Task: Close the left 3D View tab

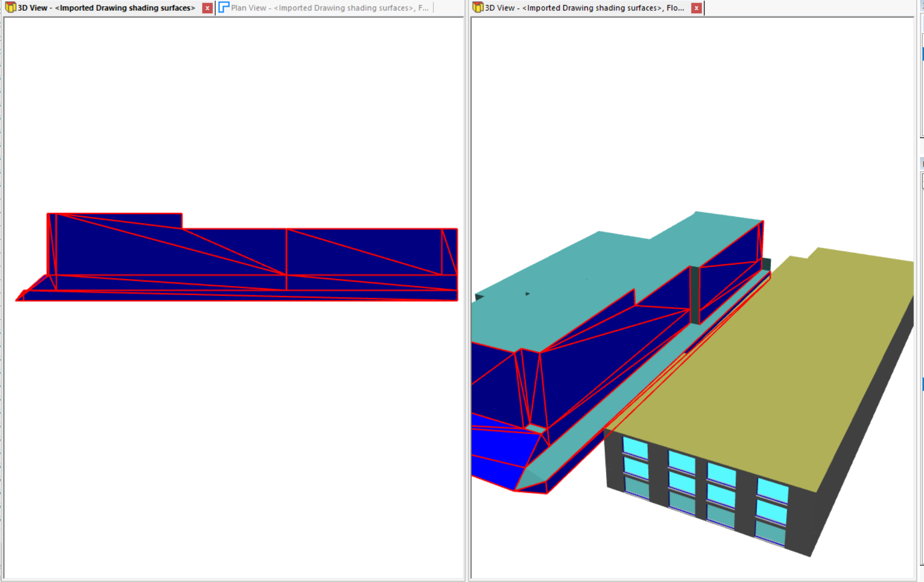Action: point(207,8)
